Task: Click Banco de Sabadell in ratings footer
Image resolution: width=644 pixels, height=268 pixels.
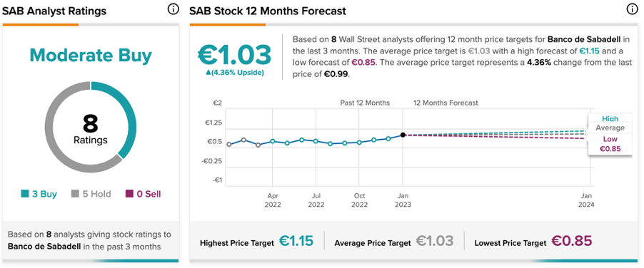Action: pyautogui.click(x=45, y=247)
